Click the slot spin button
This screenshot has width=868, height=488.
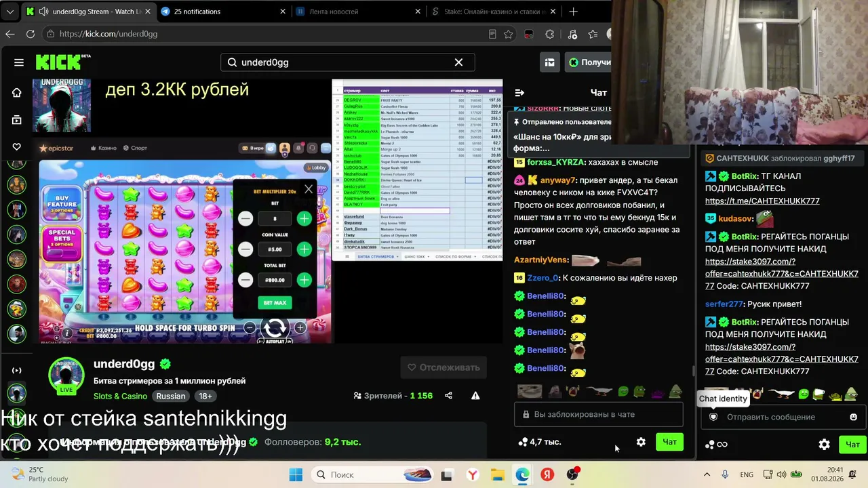pyautogui.click(x=275, y=328)
